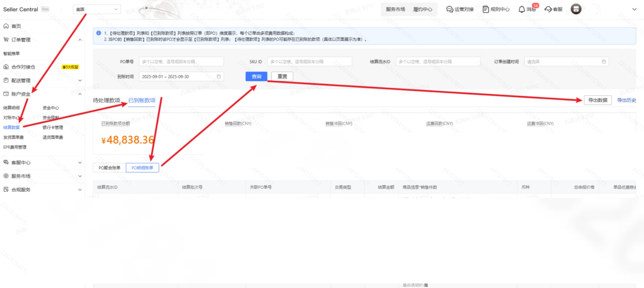The width and height of the screenshot is (644, 288).
Task: Click the 合规服务 icon in the sidebar
Action: click(6, 190)
